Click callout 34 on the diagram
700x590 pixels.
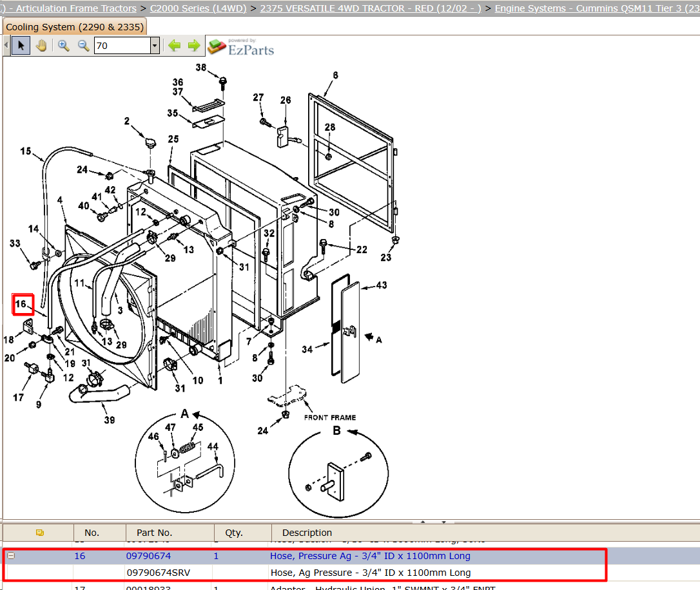[307, 350]
